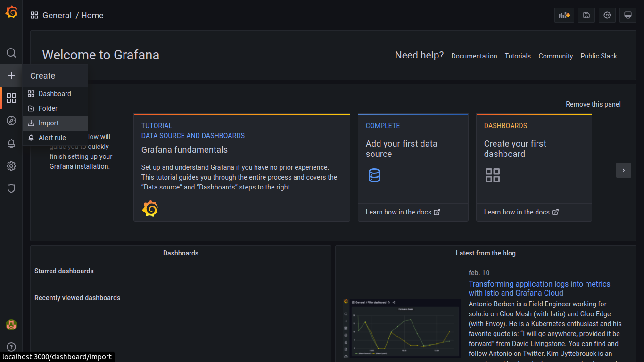The width and height of the screenshot is (644, 362).
Task: Click the Add panel icon in the top bar
Action: 564,15
